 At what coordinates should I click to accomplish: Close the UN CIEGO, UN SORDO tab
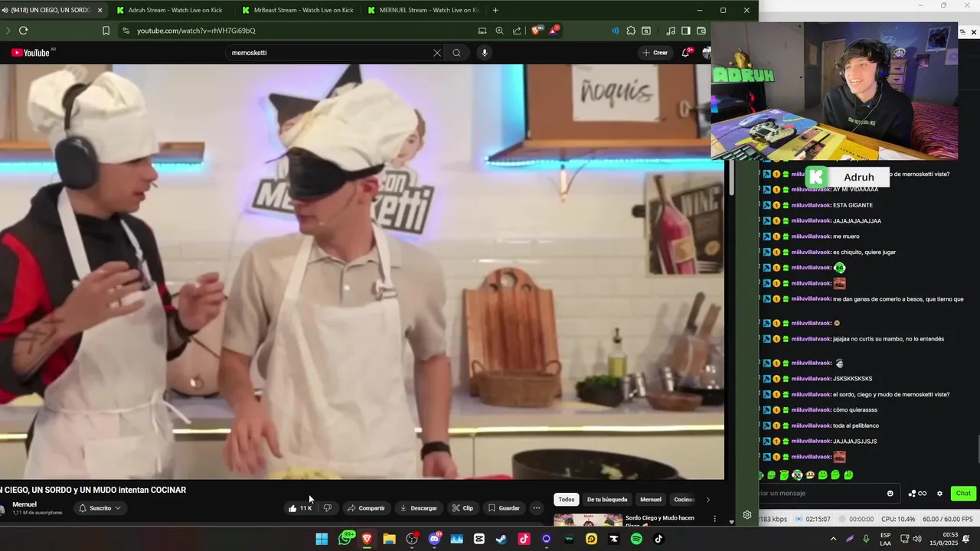[x=100, y=10]
